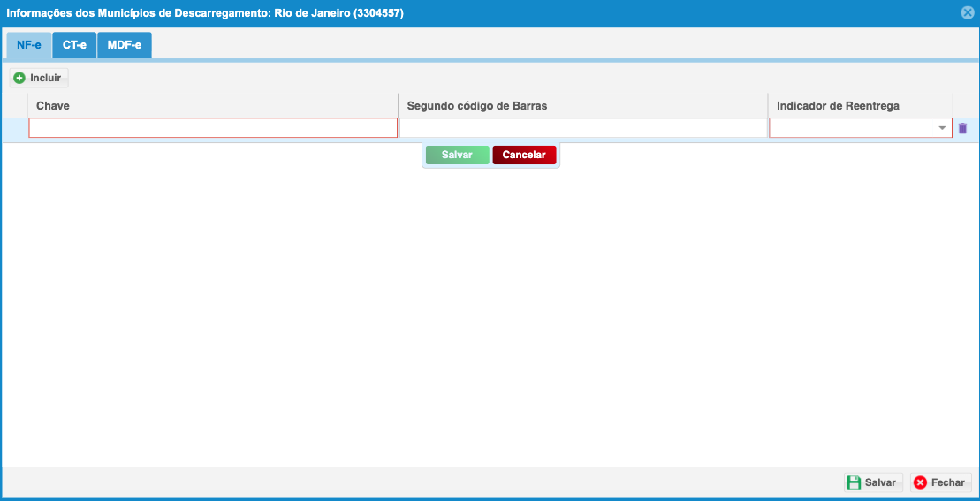
Task: Focus the Segundo código de Barras field
Action: point(583,128)
